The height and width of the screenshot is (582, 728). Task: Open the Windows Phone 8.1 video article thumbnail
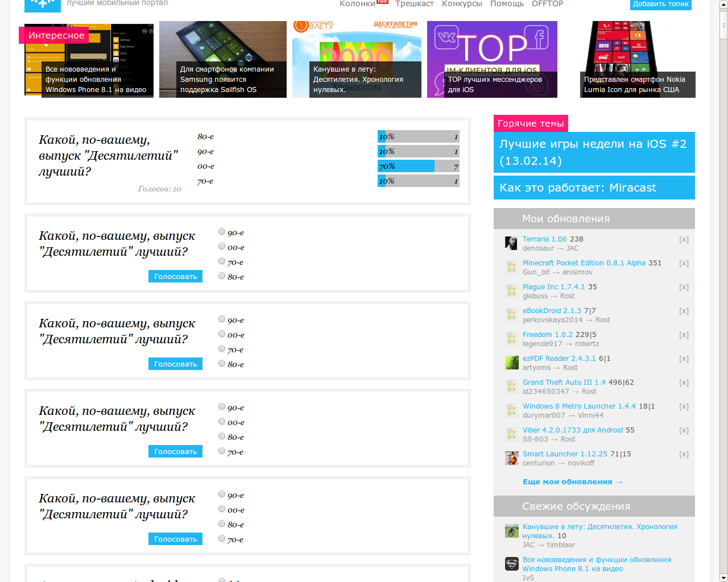89,61
